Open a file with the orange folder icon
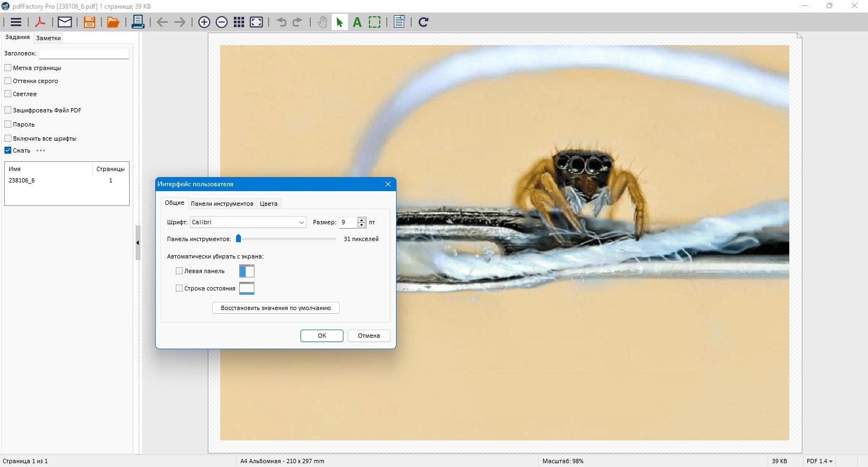 [113, 22]
